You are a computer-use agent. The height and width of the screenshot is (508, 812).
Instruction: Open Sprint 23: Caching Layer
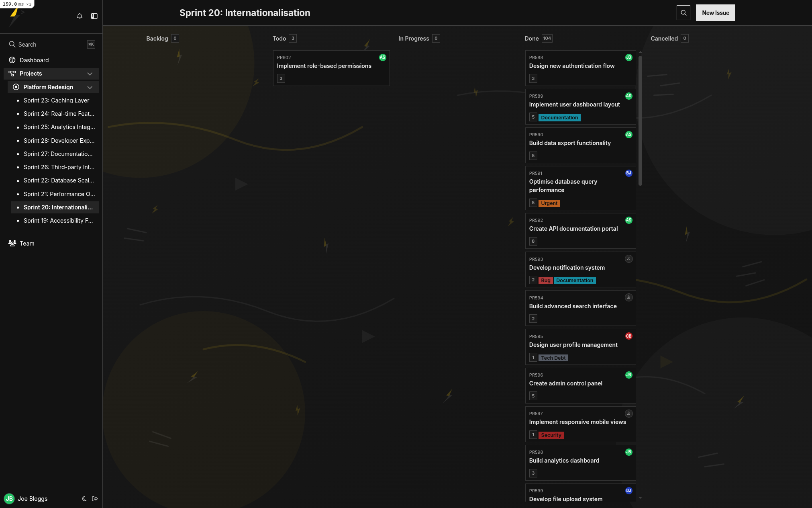click(56, 100)
